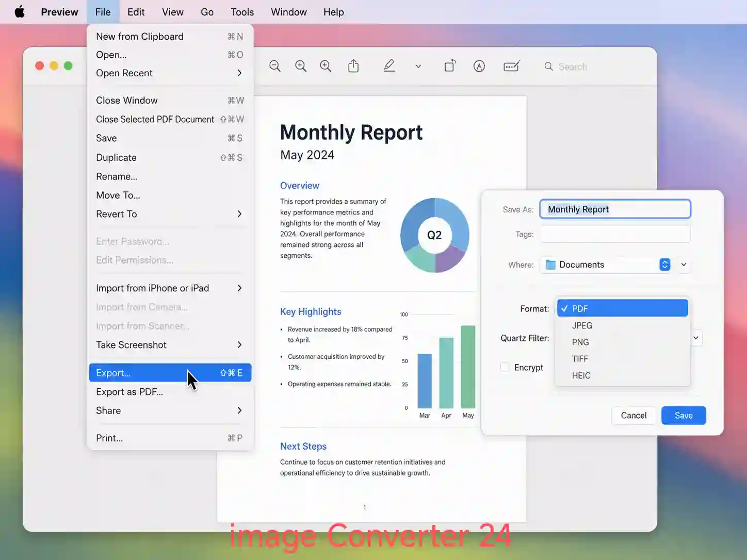Screen dimensions: 747x560
Task: Choose Export... menu item
Action: 170,373
